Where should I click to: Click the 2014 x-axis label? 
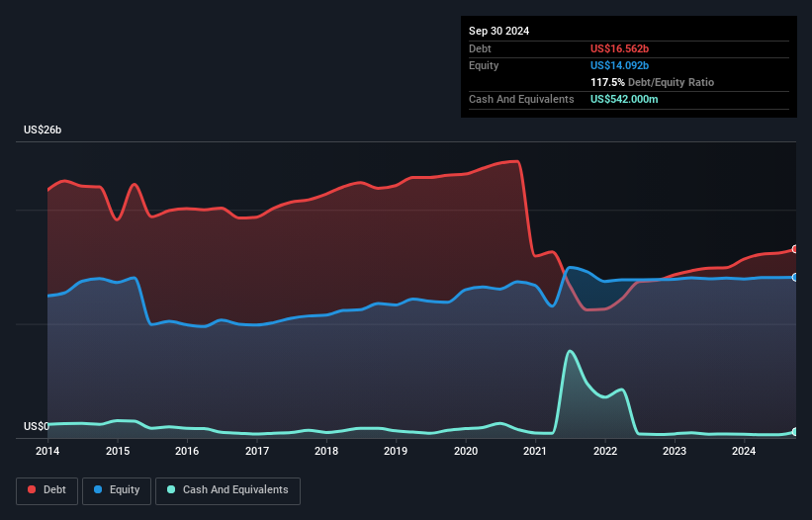tap(47, 451)
